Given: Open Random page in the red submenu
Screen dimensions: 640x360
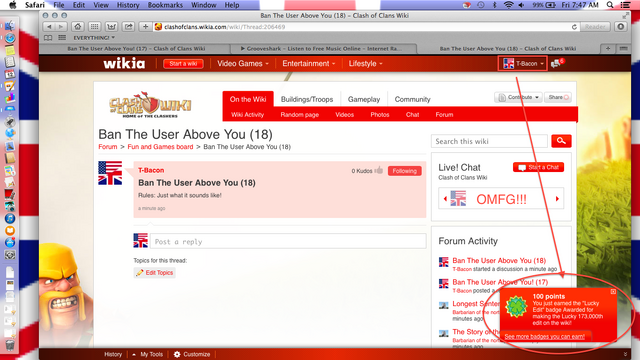Looking at the screenshot, I should tap(300, 115).
